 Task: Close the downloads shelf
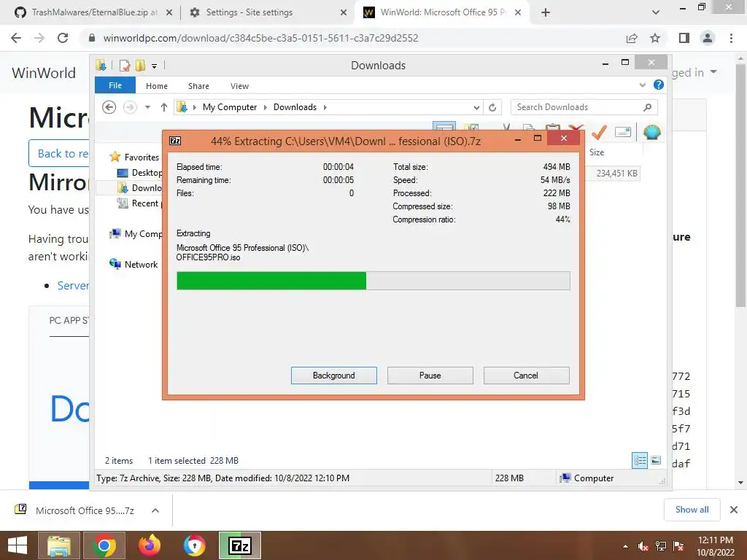[x=734, y=510]
